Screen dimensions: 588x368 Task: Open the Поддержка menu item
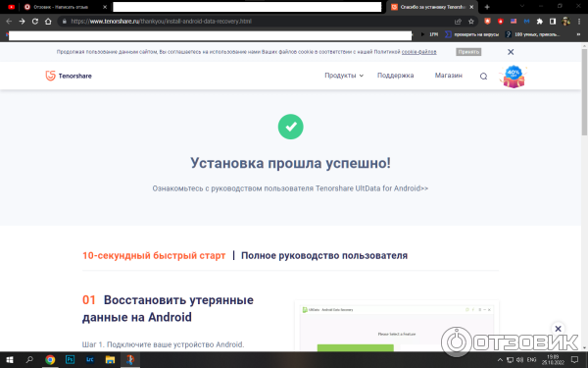pos(395,76)
